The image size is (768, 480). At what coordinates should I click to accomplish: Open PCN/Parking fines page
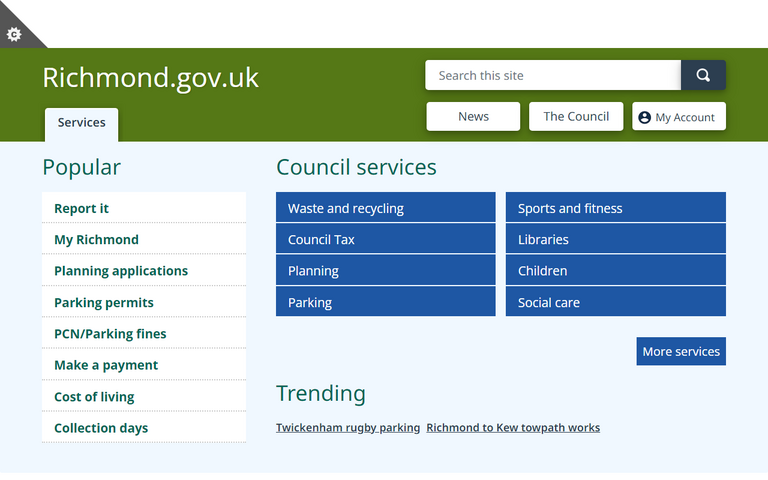coord(110,333)
